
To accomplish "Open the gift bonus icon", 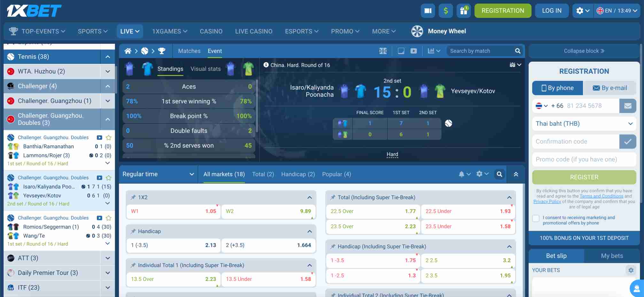I will click(464, 11).
